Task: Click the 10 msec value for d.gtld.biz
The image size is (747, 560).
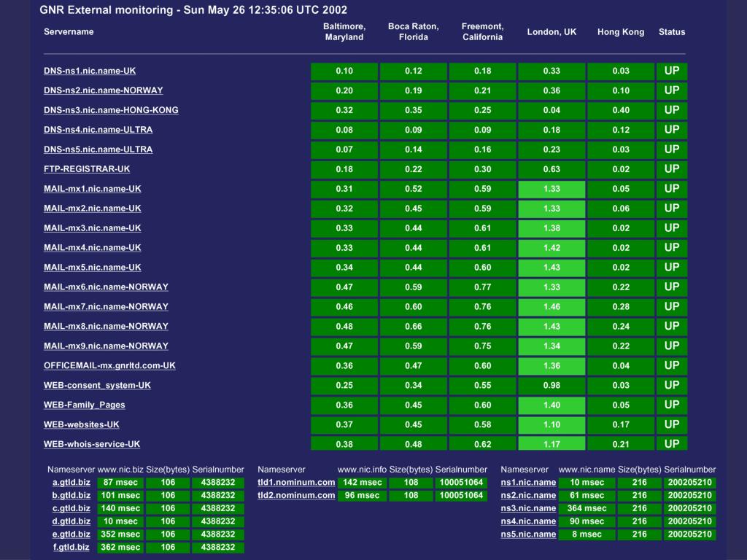Action: coord(120,521)
